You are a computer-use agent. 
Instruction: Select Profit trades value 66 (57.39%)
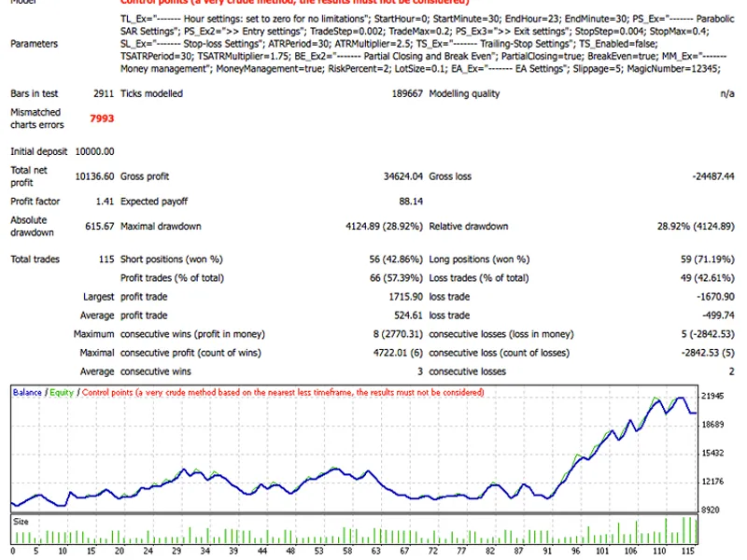click(396, 277)
